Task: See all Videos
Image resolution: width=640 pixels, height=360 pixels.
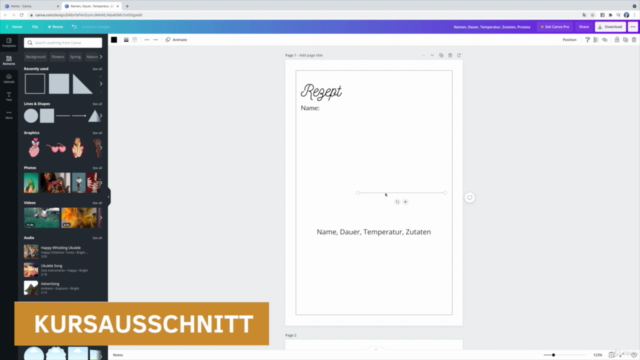Action: pos(97,203)
